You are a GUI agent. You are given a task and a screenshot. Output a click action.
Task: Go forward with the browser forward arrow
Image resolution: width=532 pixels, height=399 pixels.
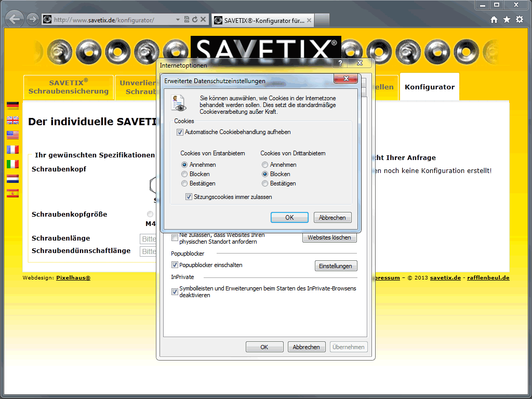[x=33, y=19]
